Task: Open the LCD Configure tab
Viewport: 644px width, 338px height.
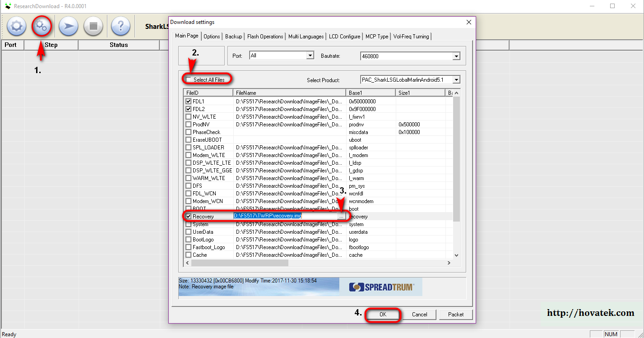Action: (344, 37)
